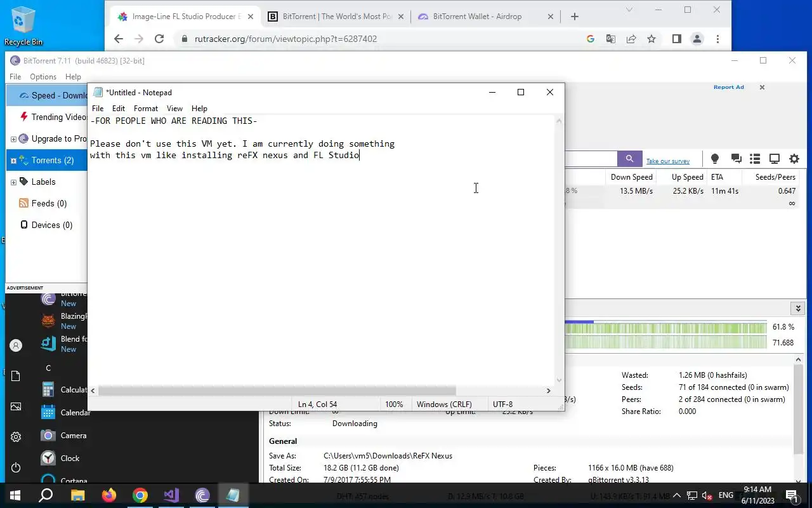Image resolution: width=812 pixels, height=508 pixels.
Task: Open the Recycle Bin desktop icon
Action: coord(23,26)
